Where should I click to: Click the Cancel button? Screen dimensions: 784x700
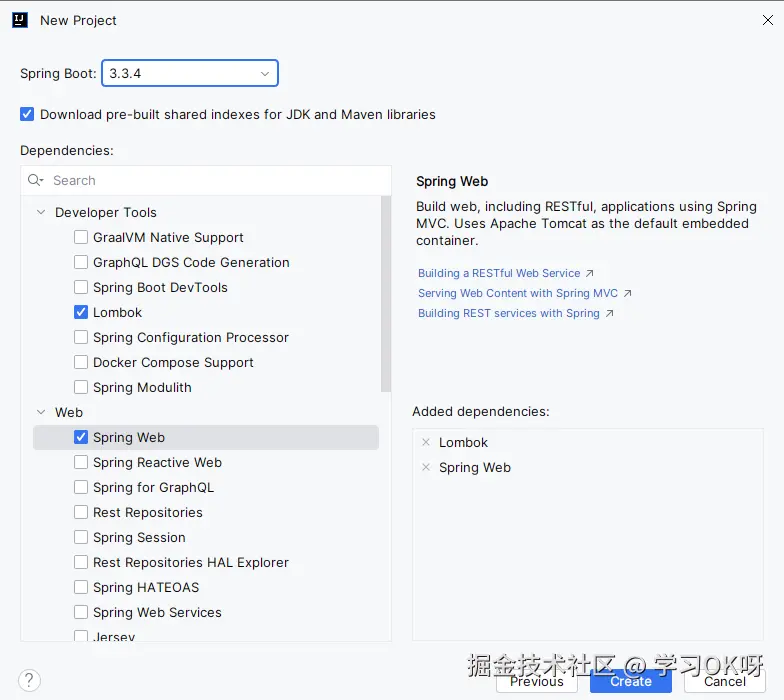pos(724,682)
